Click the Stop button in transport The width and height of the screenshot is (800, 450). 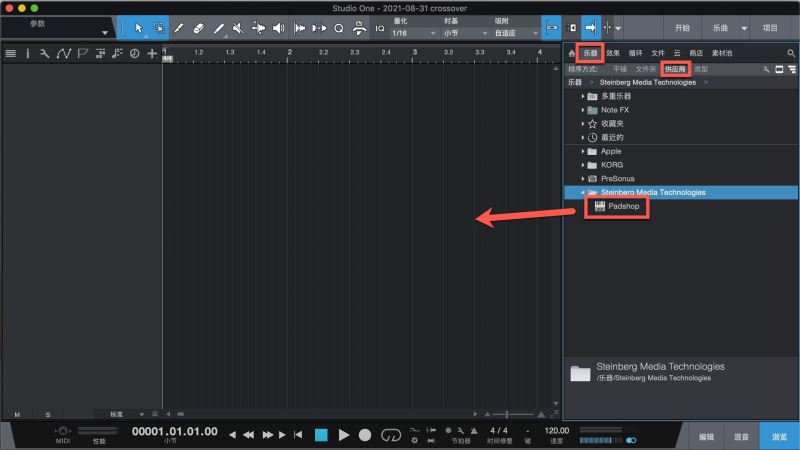[321, 435]
